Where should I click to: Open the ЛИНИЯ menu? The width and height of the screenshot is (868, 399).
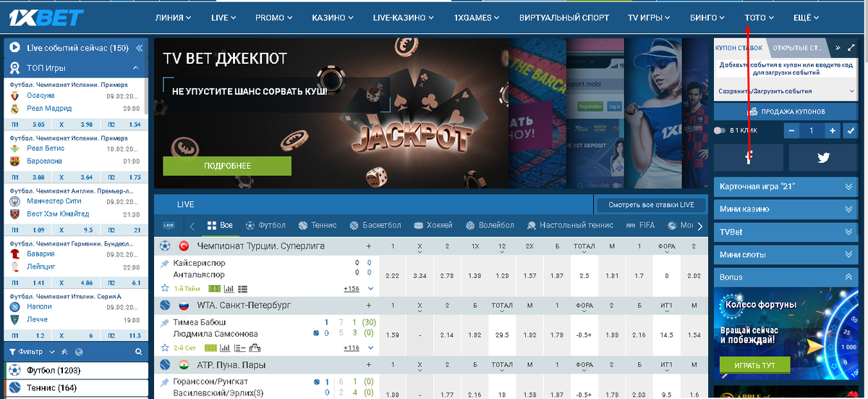[174, 17]
